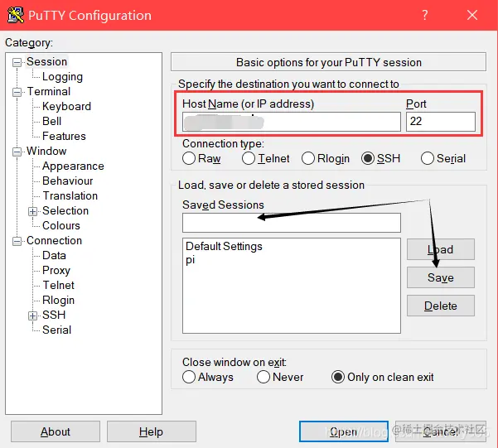Screen dimensions: 498x448
Task: Click the About button
Action: point(56,431)
